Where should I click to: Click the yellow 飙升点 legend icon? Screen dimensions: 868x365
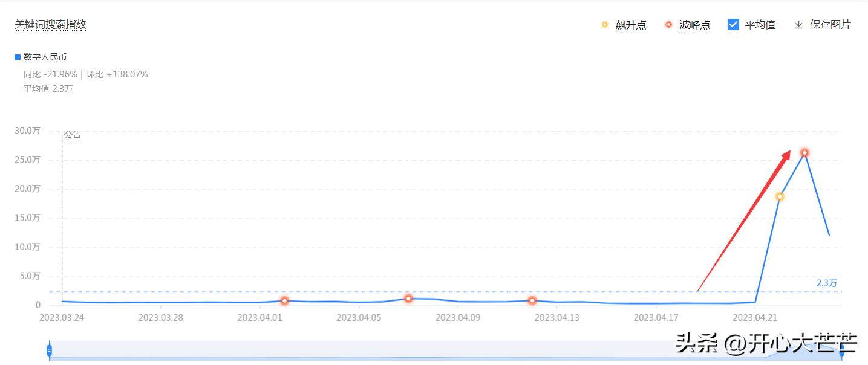point(604,25)
